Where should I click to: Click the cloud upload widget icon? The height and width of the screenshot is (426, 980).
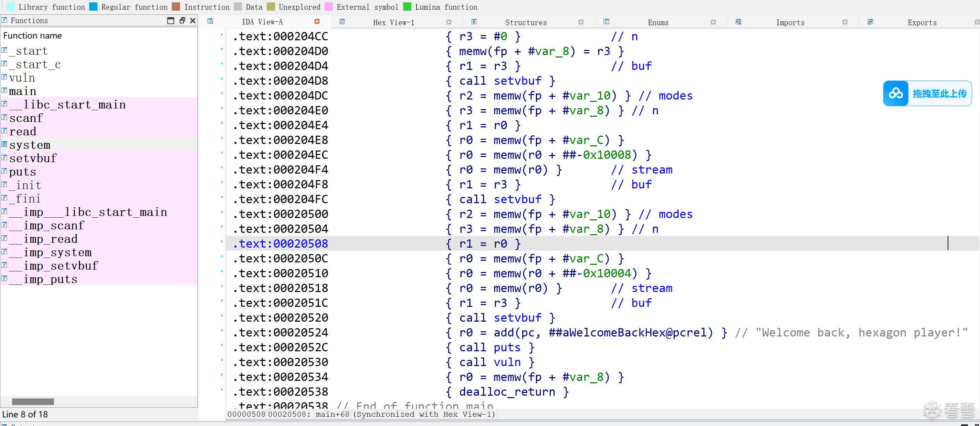(896, 93)
